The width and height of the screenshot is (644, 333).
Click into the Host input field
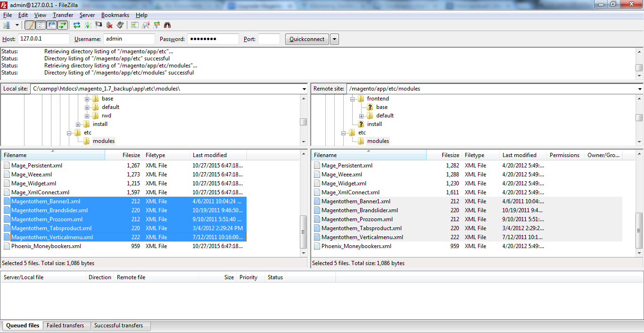click(44, 39)
